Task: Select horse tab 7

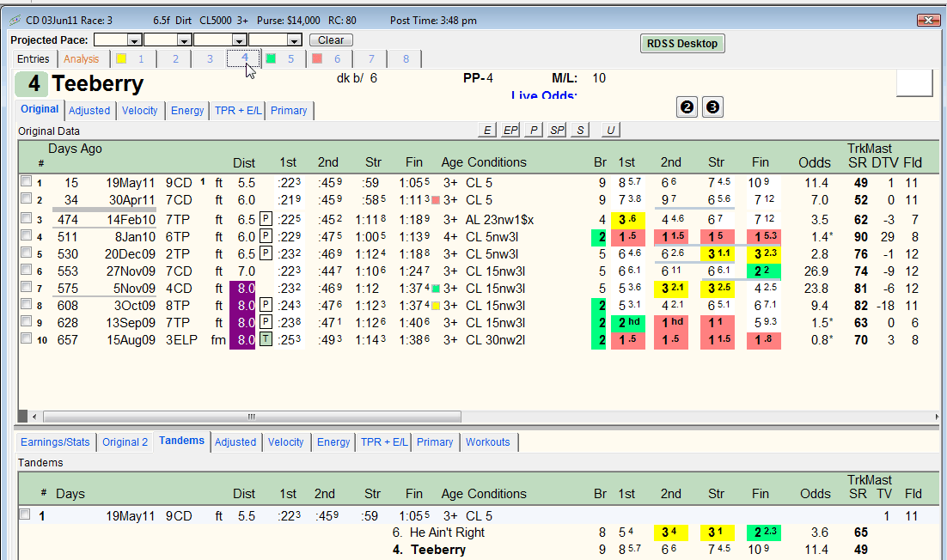Action: click(371, 59)
